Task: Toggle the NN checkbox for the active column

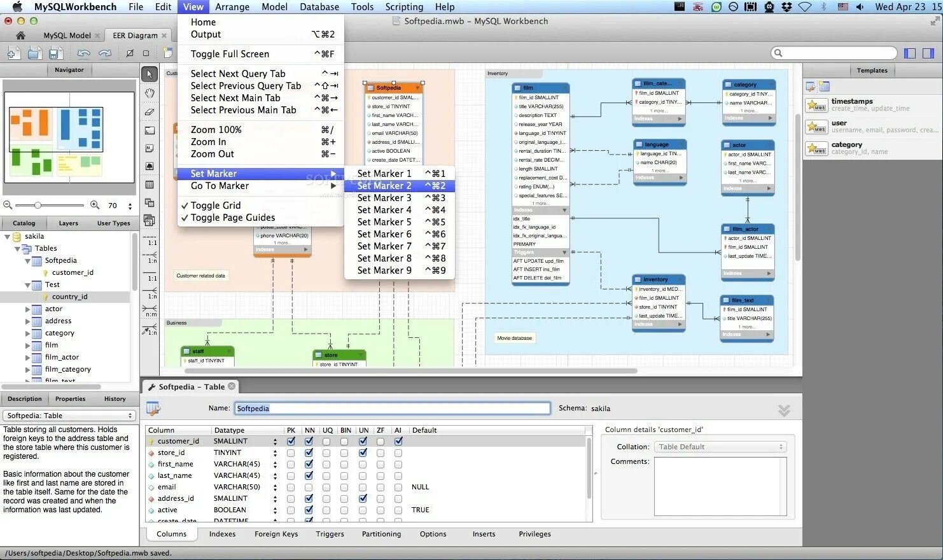Action: (x=309, y=510)
